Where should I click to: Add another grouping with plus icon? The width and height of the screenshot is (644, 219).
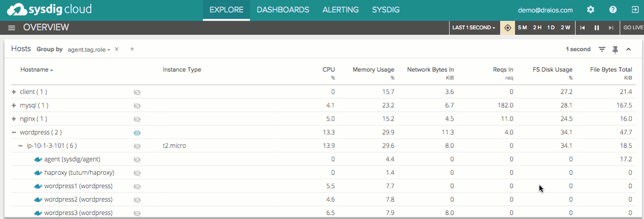coord(132,49)
